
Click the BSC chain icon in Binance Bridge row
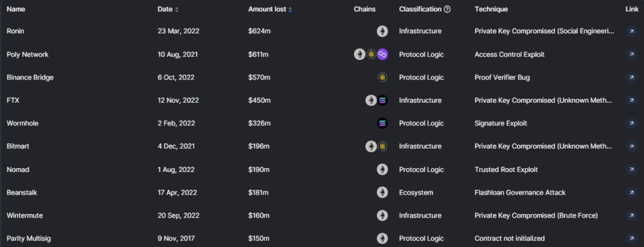382,78
